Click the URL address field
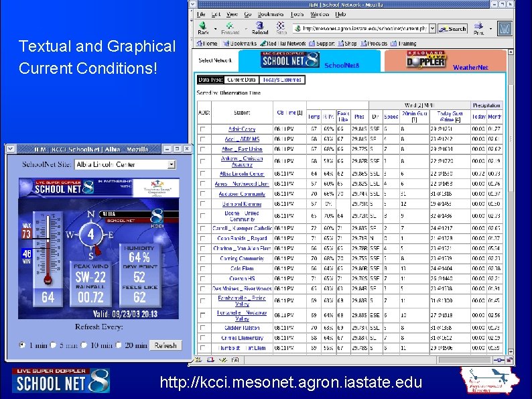This screenshot has height=399, width=532. pyautogui.click(x=360, y=29)
